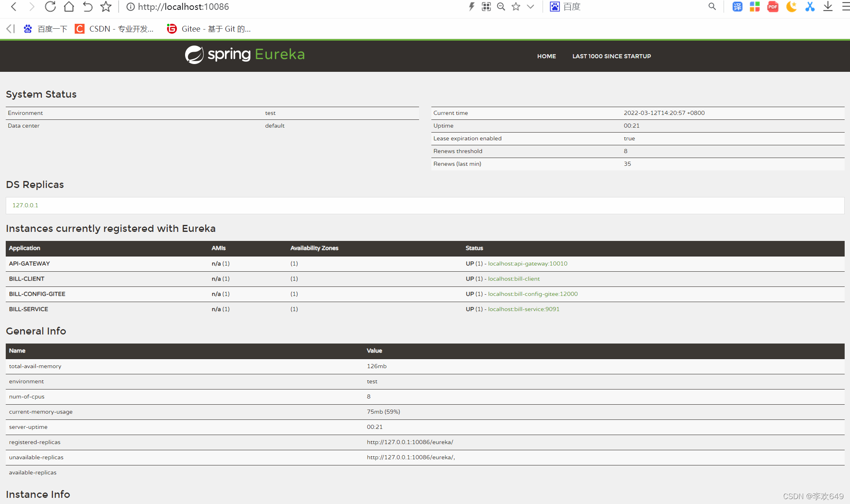Click the total-avail-memory value 126mb
This screenshot has width=850, height=504.
[377, 366]
